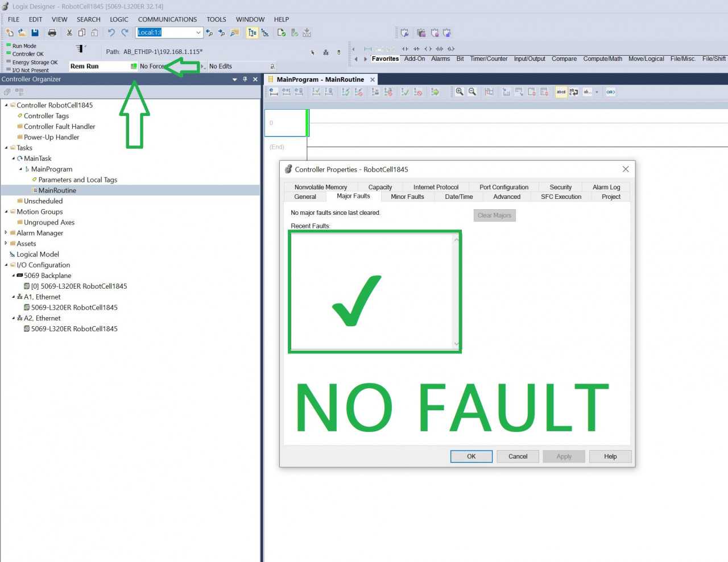Undo the last action

(x=111, y=33)
